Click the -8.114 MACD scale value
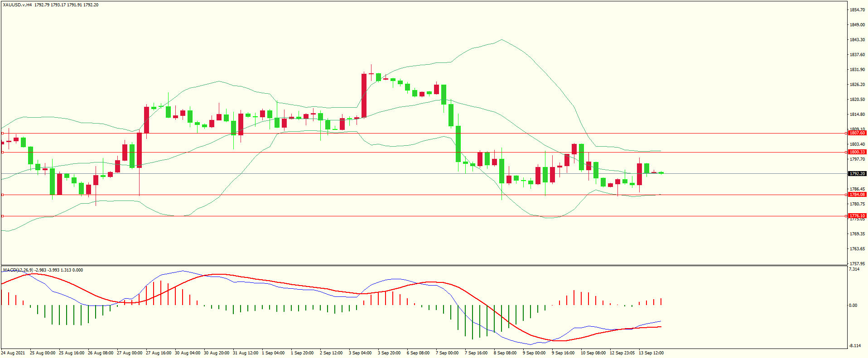Image resolution: width=868 pixels, height=358 pixels. tap(855, 345)
